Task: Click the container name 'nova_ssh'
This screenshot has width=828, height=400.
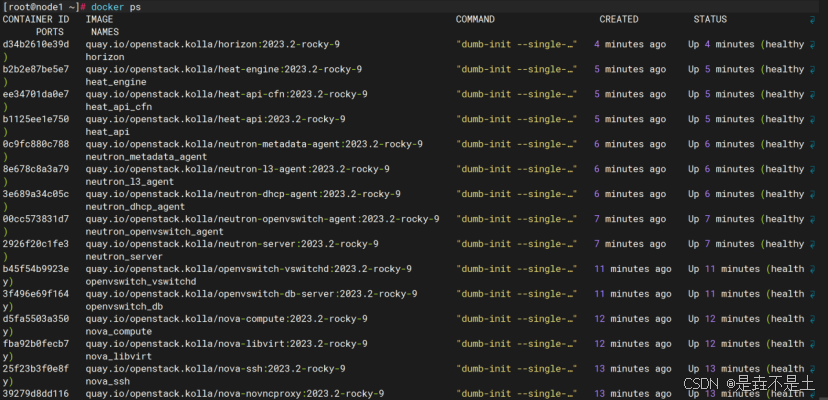Action: pyautogui.click(x=108, y=381)
